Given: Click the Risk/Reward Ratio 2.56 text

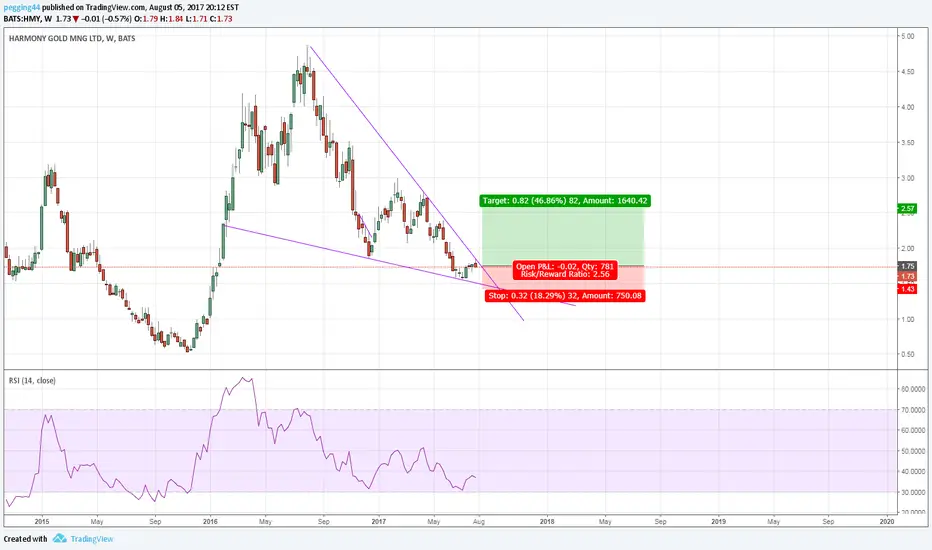Looking at the screenshot, I should 565,274.
